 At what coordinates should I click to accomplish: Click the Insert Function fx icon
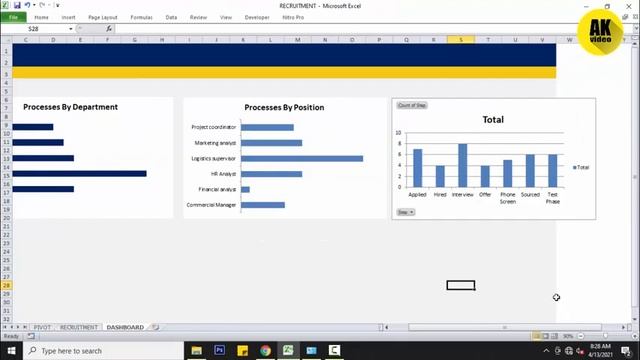[x=109, y=29]
